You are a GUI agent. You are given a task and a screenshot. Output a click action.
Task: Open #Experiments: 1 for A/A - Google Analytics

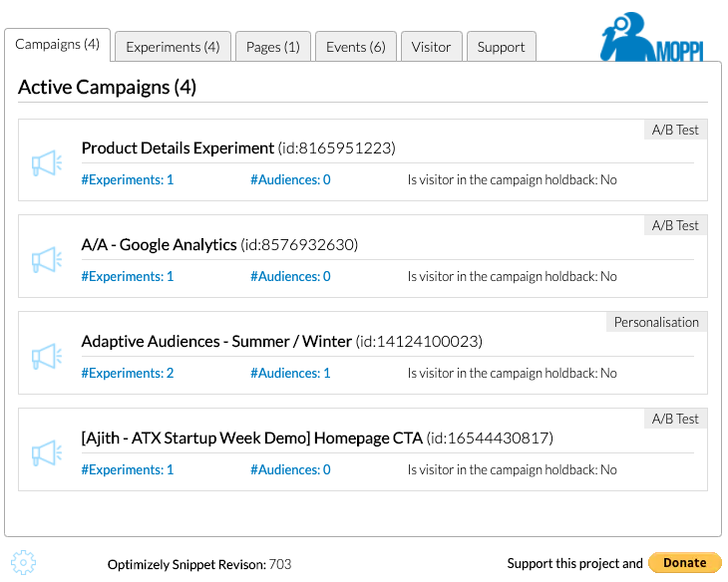point(128,276)
